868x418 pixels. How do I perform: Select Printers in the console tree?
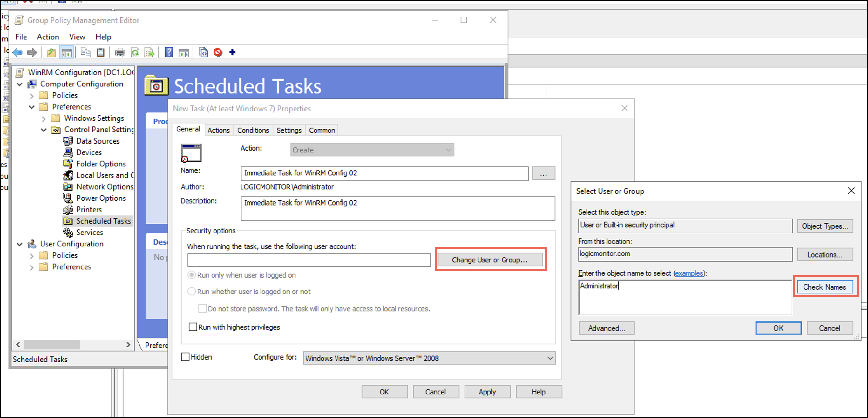[x=89, y=210]
